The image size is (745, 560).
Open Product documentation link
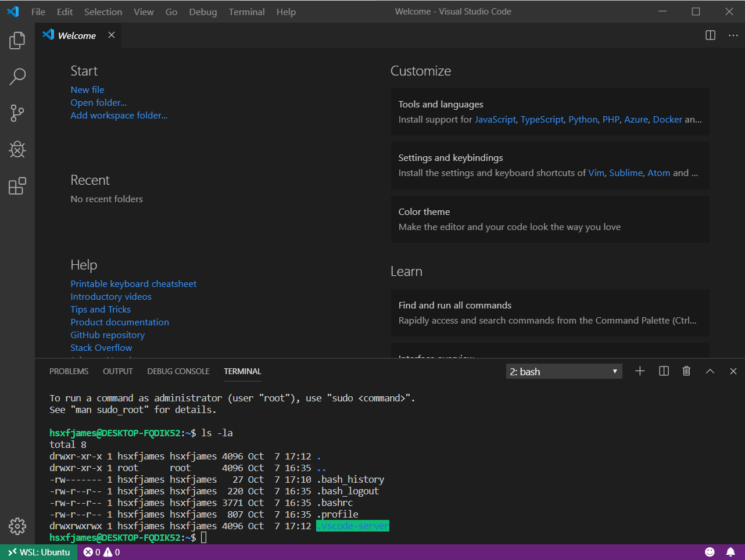[120, 322]
